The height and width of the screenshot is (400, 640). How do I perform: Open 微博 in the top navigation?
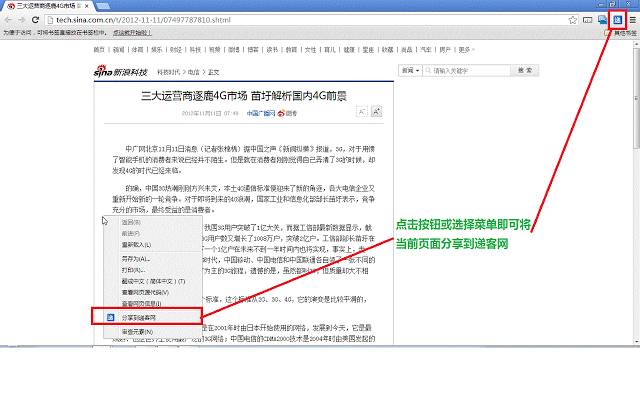[234, 50]
